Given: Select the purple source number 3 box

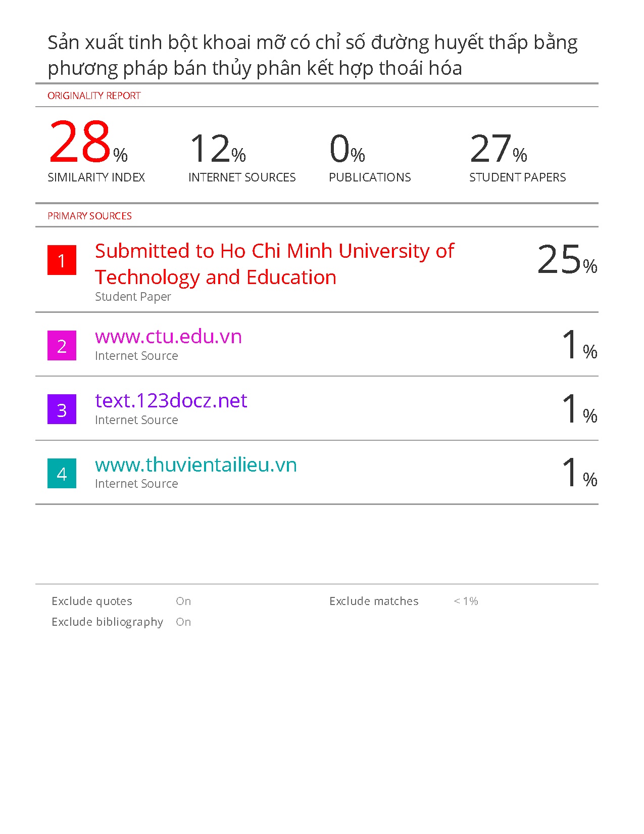Looking at the screenshot, I should pyautogui.click(x=62, y=409).
